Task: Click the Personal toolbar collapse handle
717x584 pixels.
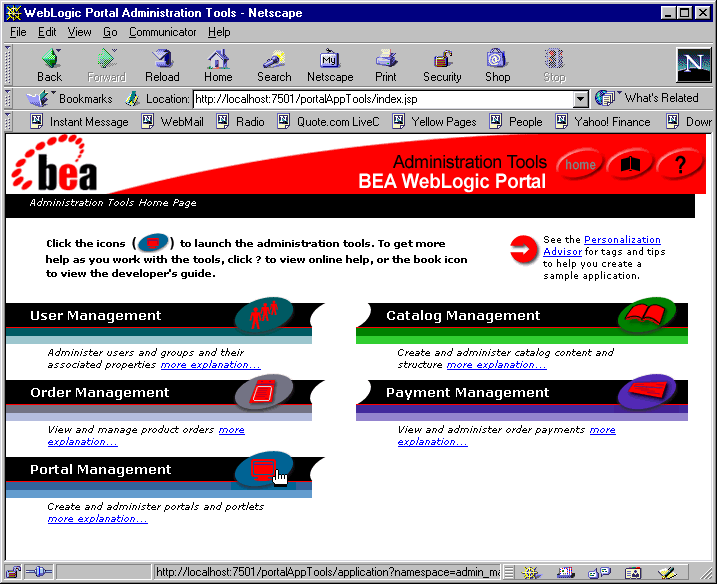Action: pyautogui.click(x=7, y=121)
